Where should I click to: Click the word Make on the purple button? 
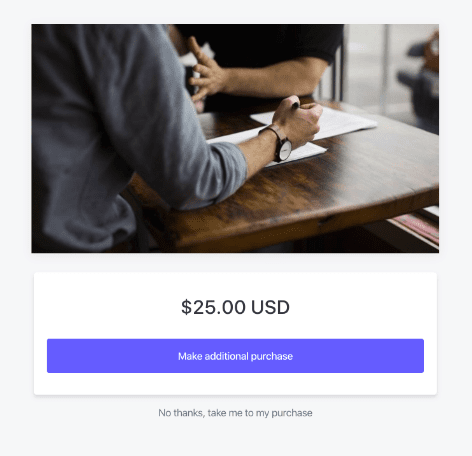[x=190, y=356]
